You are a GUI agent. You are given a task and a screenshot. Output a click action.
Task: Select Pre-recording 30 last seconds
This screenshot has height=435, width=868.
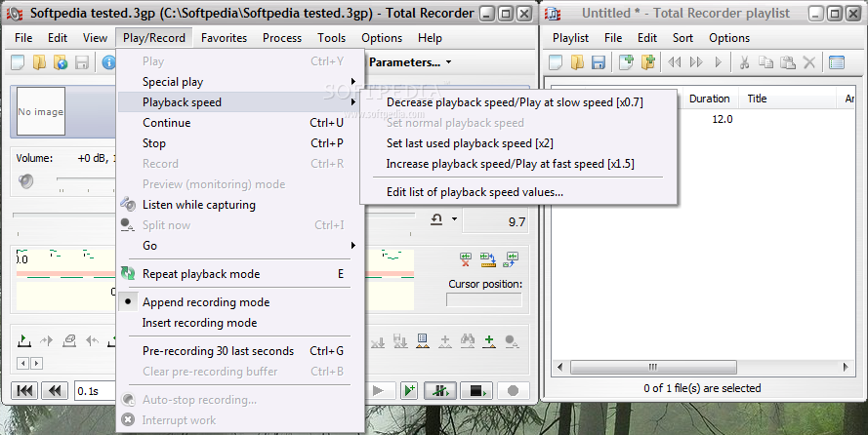point(241,351)
